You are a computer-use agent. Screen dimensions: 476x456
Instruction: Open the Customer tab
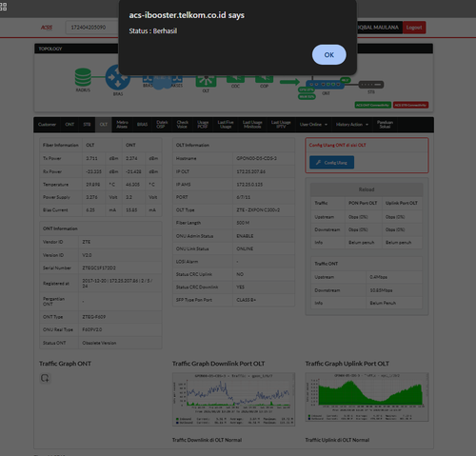pyautogui.click(x=47, y=125)
